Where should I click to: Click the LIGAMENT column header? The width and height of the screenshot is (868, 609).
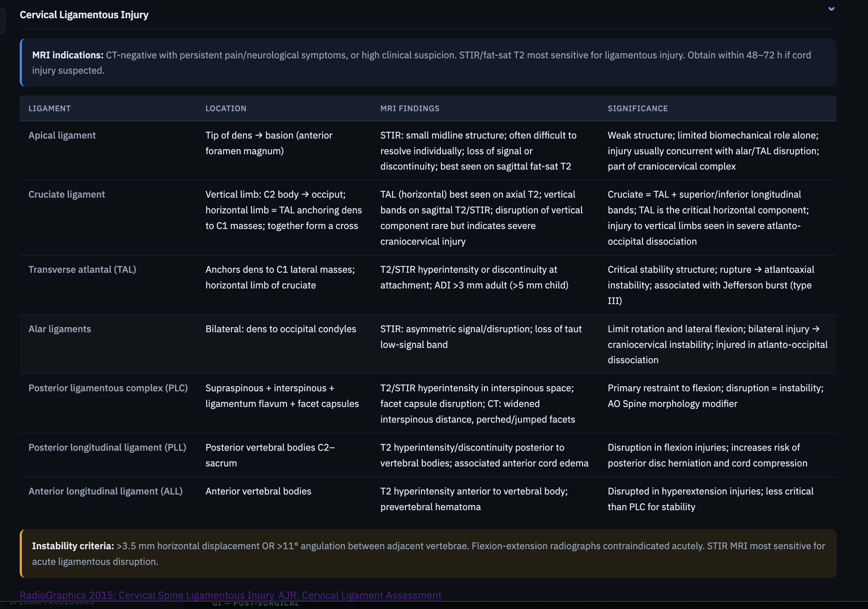(50, 109)
